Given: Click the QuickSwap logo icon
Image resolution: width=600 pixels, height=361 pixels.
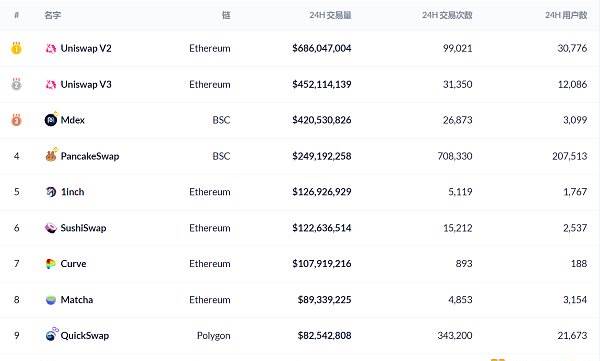Looking at the screenshot, I should click(x=51, y=335).
